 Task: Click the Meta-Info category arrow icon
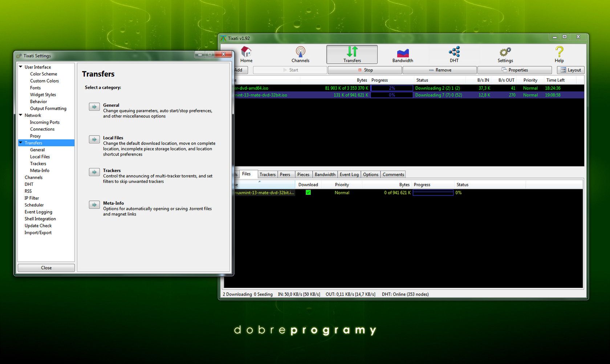[x=94, y=205]
